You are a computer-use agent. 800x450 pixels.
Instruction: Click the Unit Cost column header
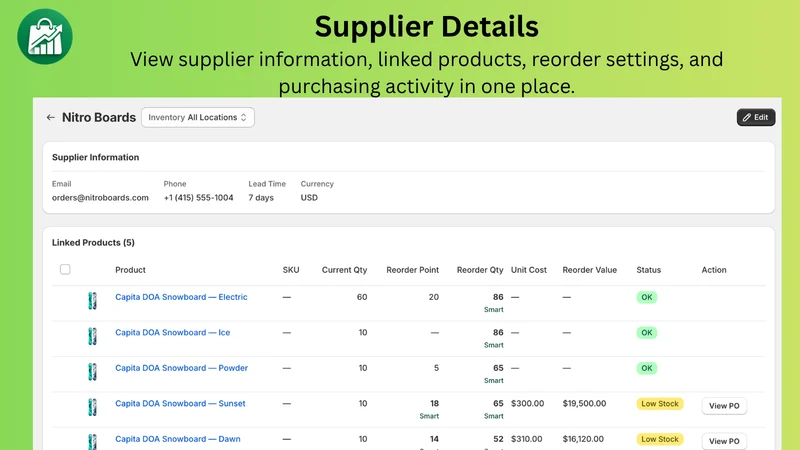click(529, 270)
